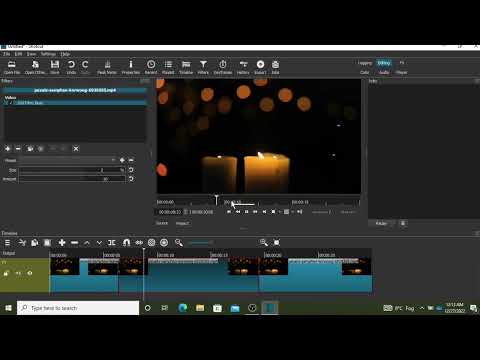Append clip to timeline track

point(62,243)
